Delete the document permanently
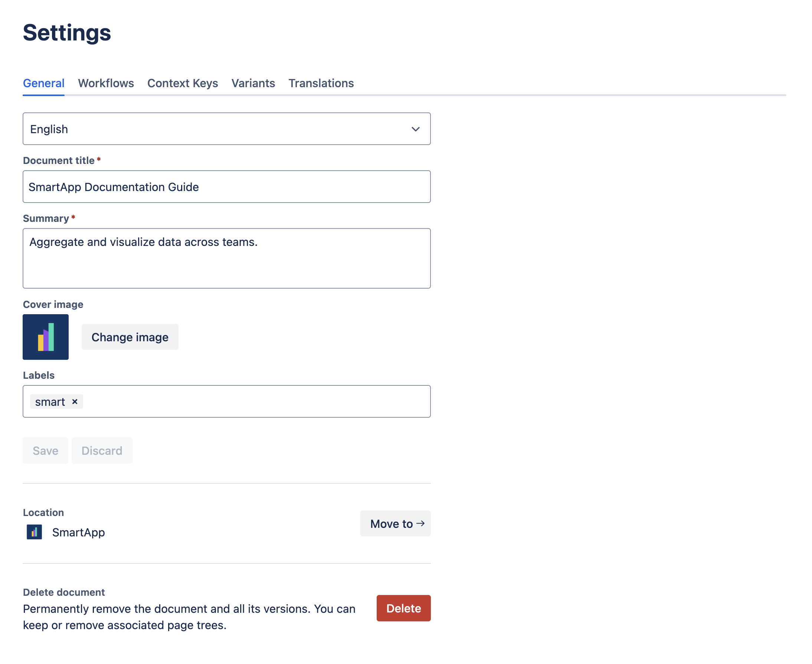Screen dimensions: 812x664 [x=403, y=608]
